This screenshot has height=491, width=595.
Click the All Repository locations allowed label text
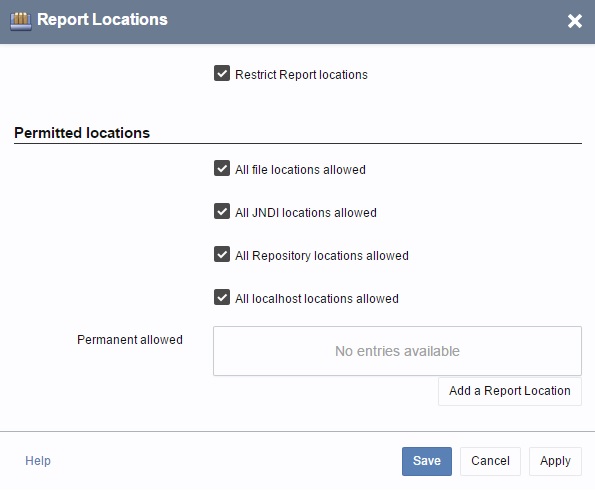(x=322, y=256)
